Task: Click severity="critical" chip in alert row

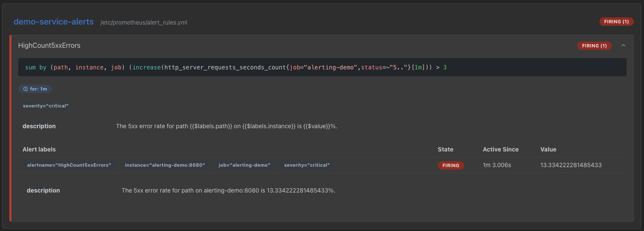Action: [307, 165]
